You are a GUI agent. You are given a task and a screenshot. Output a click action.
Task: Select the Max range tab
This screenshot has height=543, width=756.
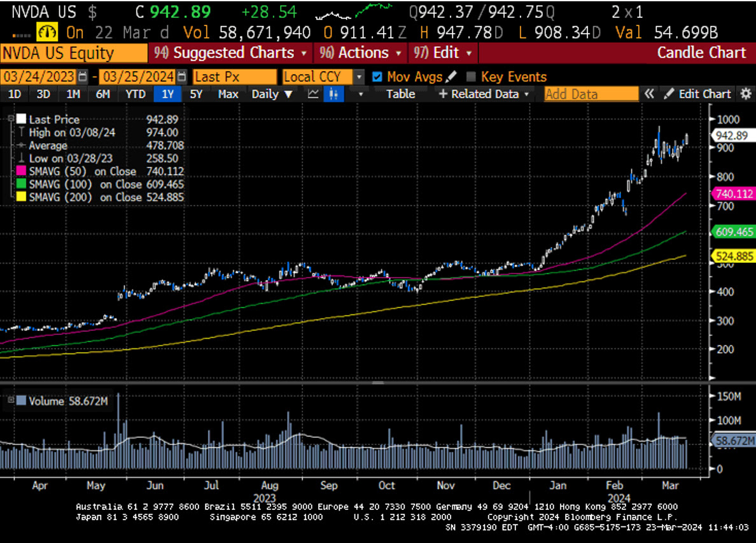pos(228,94)
